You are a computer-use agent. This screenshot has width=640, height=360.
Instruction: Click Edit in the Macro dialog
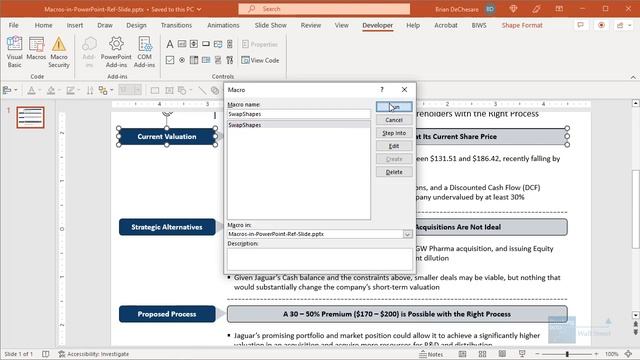394,146
